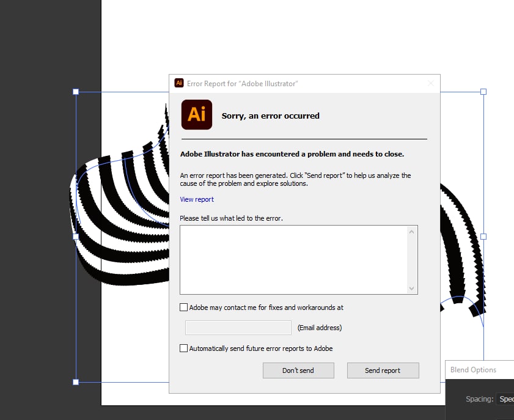This screenshot has height=420, width=514.
Task: Close the Error Report dialog
Action: 431,84
